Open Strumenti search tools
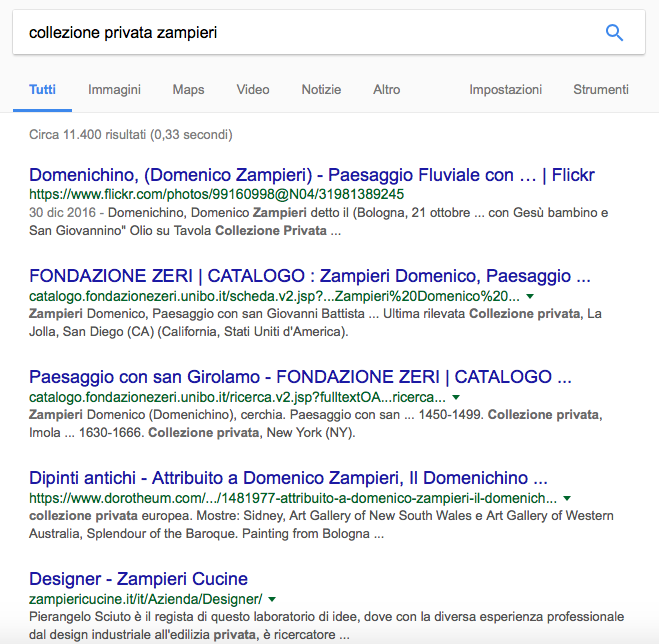This screenshot has height=644, width=659. pyautogui.click(x=601, y=90)
